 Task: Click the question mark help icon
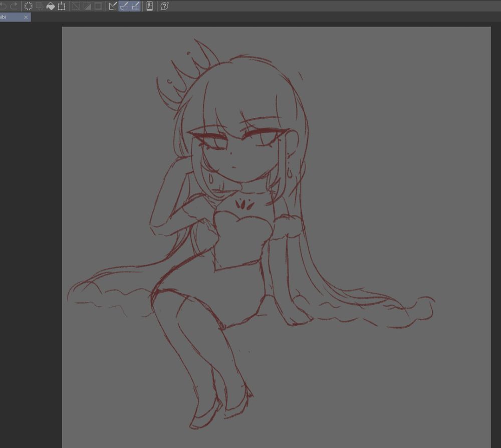click(x=164, y=6)
